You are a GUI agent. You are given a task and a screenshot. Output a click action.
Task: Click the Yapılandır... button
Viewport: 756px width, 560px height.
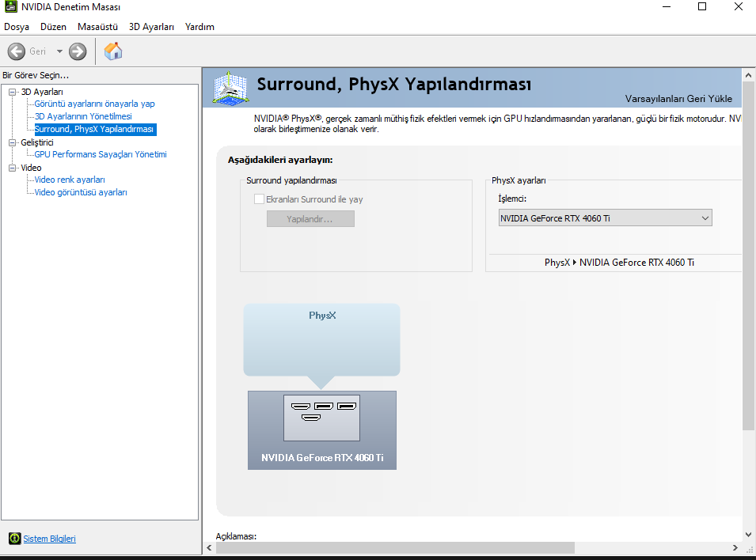coord(310,219)
